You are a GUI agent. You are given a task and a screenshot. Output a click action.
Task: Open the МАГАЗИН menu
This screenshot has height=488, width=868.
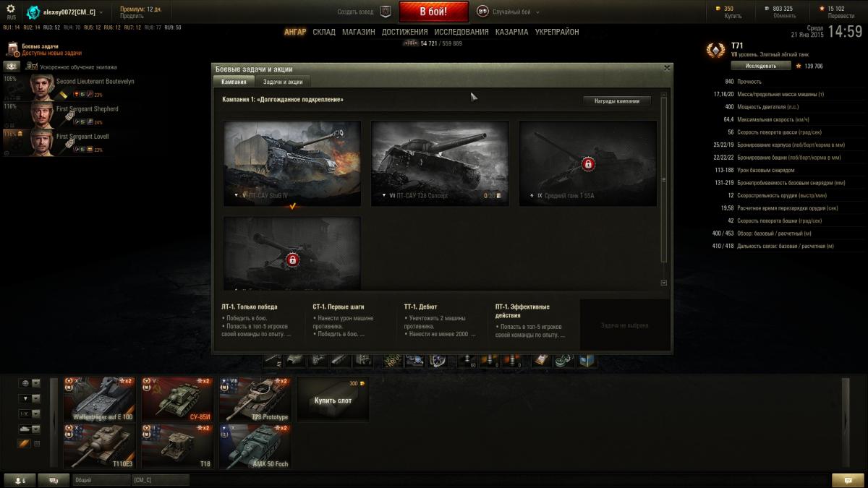pos(359,32)
